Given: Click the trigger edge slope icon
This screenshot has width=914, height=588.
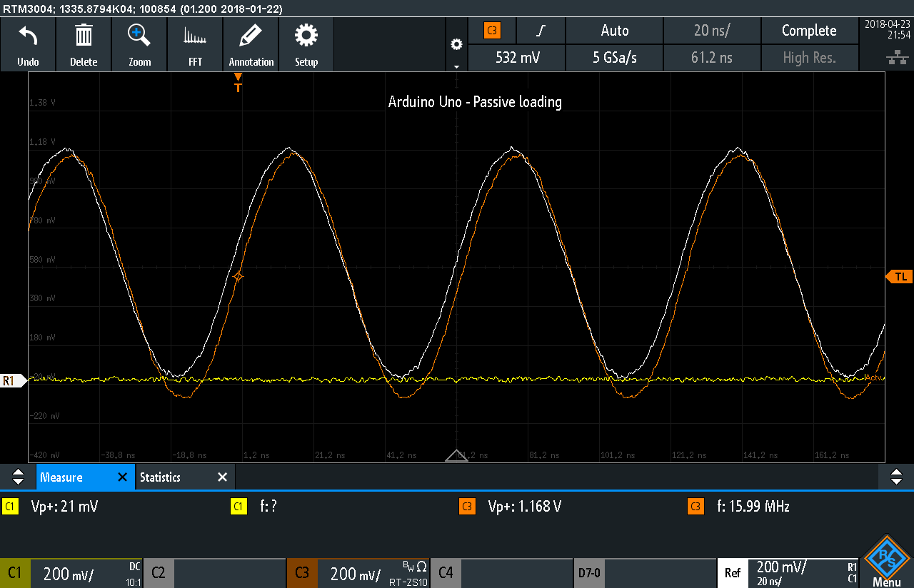Looking at the screenshot, I should (541, 31).
